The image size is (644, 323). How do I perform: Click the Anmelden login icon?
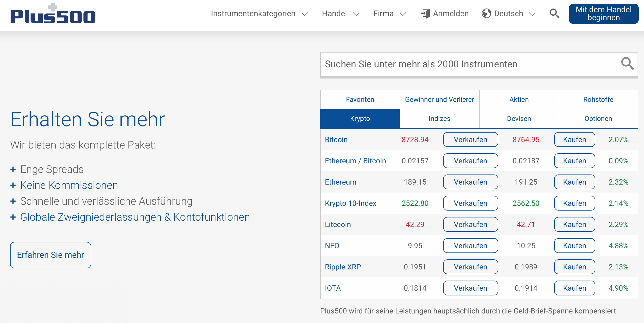point(425,14)
